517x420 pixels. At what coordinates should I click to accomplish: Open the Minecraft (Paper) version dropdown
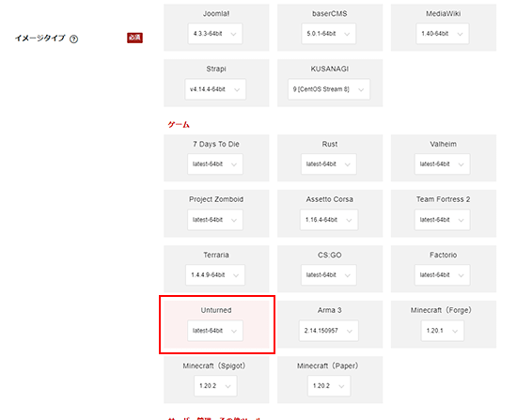pos(329,386)
